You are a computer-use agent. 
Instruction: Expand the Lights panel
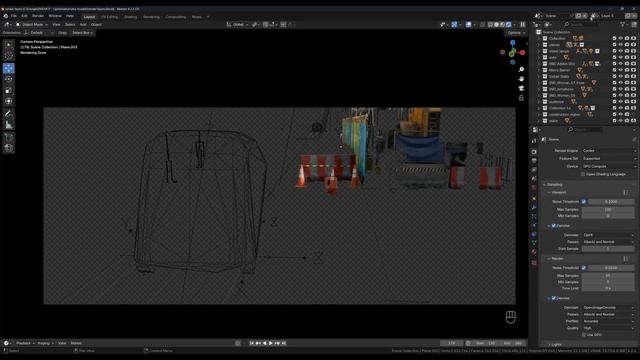pos(556,345)
